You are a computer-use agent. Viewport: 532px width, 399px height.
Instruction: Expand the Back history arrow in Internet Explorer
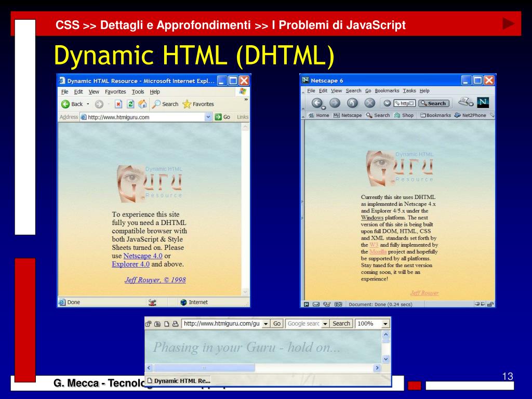(x=88, y=104)
